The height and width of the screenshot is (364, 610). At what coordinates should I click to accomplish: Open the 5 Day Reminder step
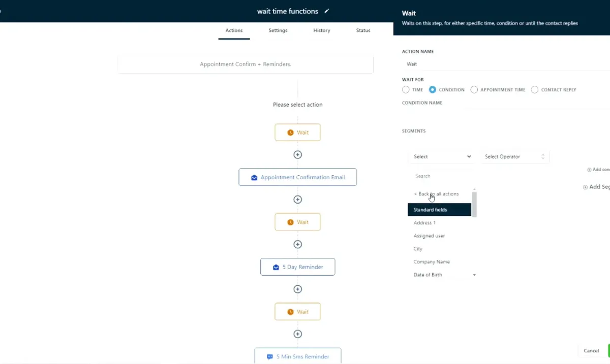(x=298, y=267)
